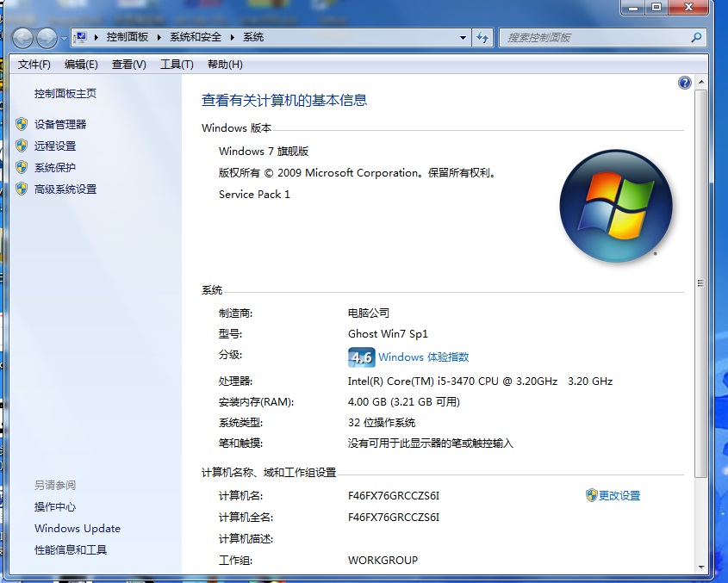Open Windows Update link in sidebar
Viewport: 728px width, 583px height.
click(x=77, y=529)
